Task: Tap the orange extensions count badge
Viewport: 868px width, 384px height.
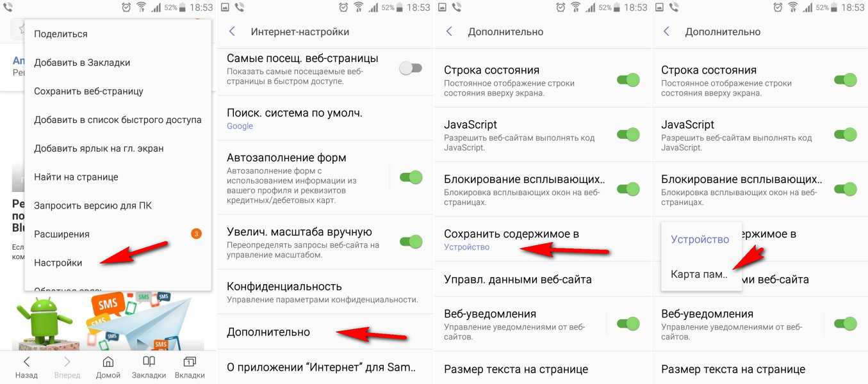Action: coord(197,234)
